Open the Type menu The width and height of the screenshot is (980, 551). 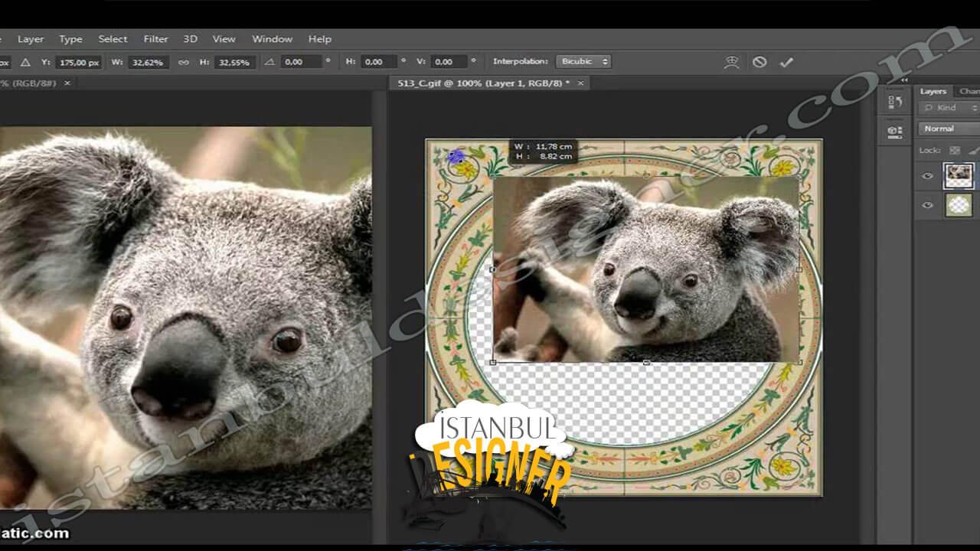click(x=70, y=39)
